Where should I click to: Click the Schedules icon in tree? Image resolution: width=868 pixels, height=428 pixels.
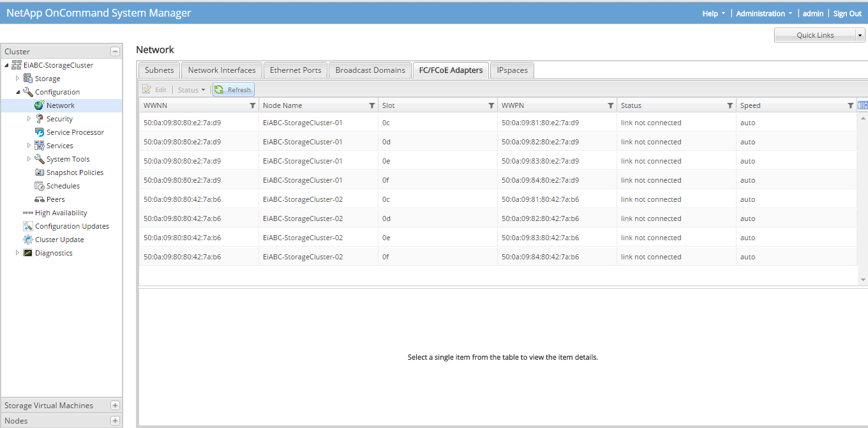tap(40, 186)
